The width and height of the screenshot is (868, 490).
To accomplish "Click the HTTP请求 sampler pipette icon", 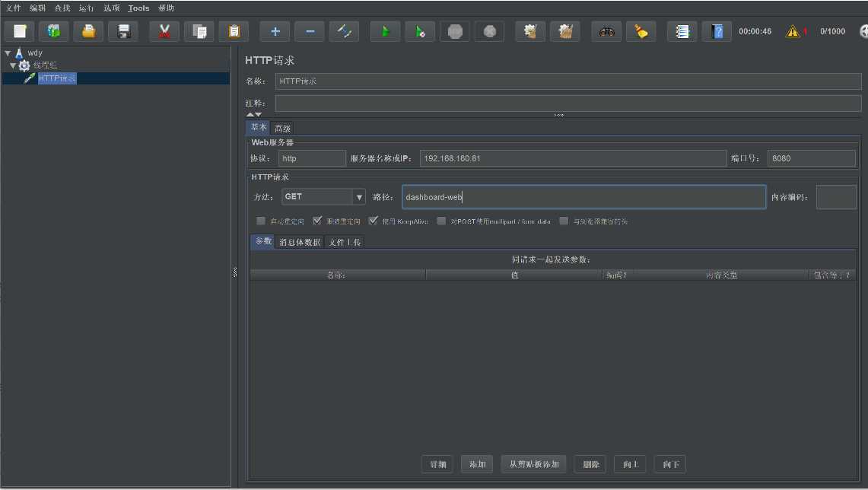I will (x=30, y=78).
